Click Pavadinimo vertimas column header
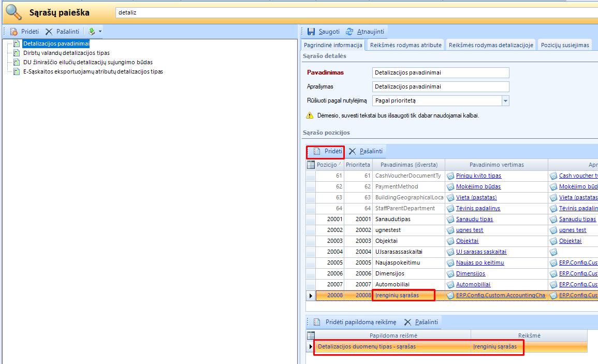The height and width of the screenshot is (364, 598). 497,165
